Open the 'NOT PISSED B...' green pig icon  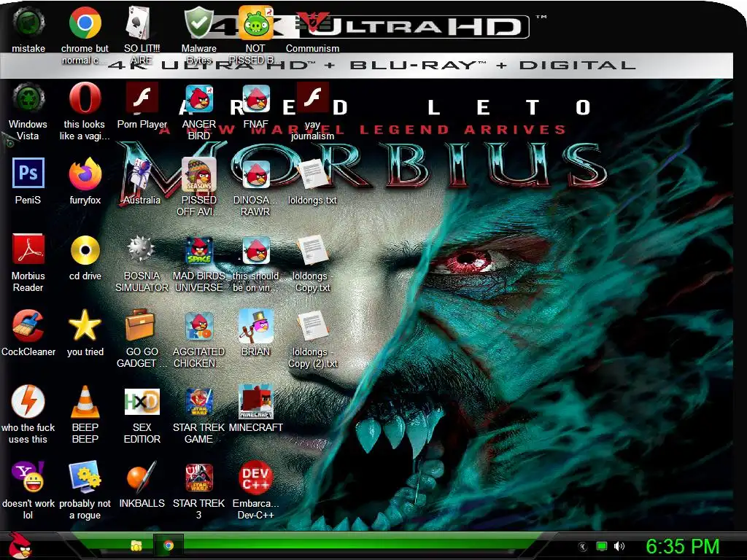[255, 23]
